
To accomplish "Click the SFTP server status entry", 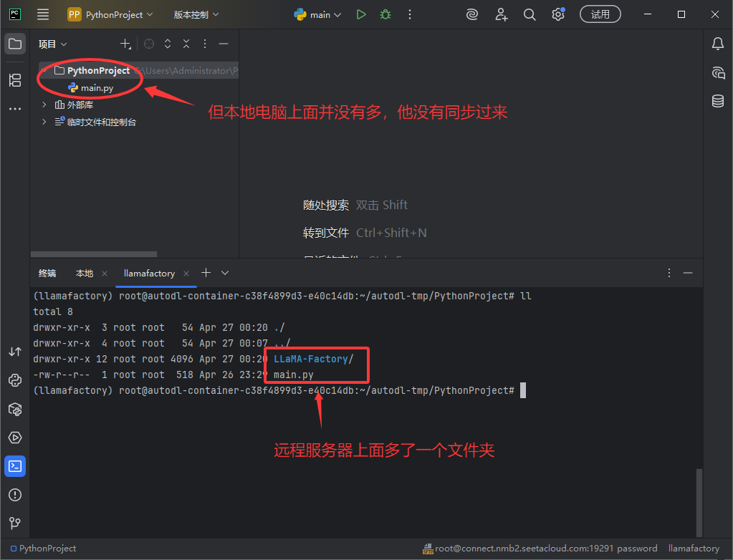I will tap(540, 549).
